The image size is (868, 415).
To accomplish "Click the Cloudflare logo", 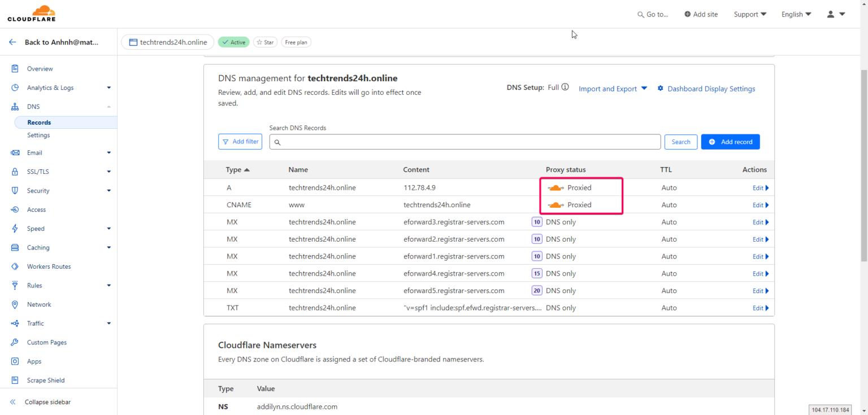I will [x=31, y=12].
